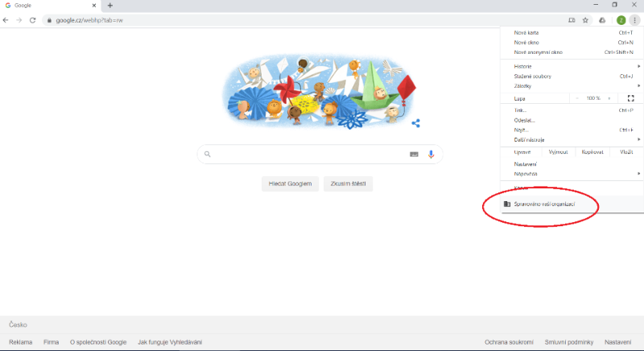Viewport: 644px width, 351px height.
Task: Close the Chrome three-dot menu button
Action: pyautogui.click(x=634, y=20)
